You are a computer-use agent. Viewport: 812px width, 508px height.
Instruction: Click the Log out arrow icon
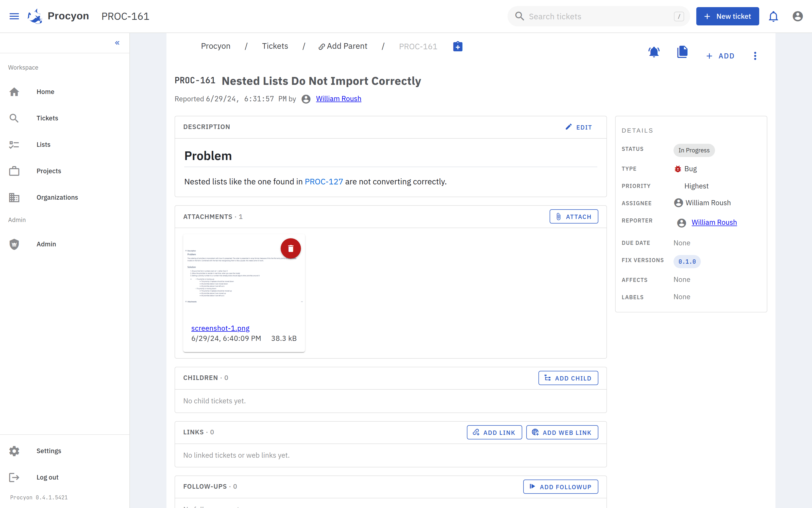[14, 478]
